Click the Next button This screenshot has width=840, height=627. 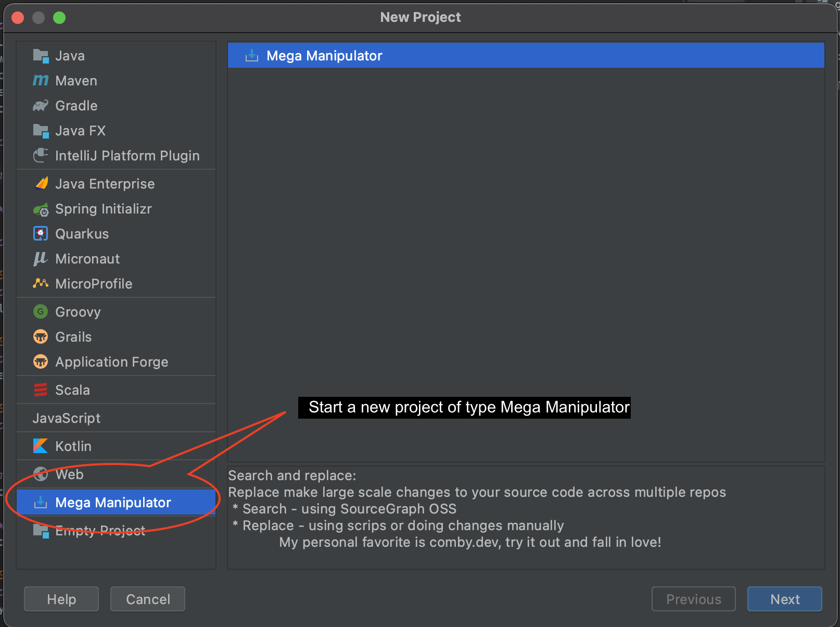[x=785, y=599]
